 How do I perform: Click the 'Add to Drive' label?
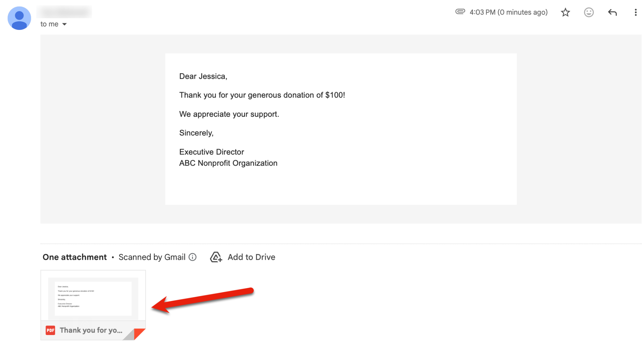click(x=251, y=257)
